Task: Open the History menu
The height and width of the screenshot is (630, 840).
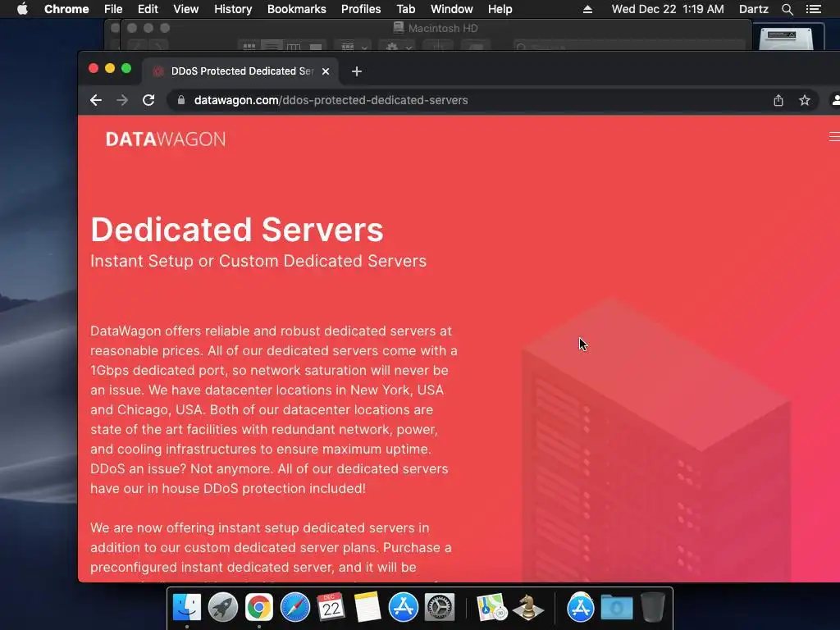Action: (x=233, y=9)
